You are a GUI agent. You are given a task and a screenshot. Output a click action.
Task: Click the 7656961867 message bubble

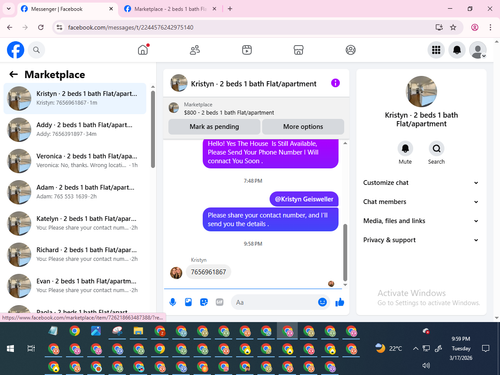208,272
